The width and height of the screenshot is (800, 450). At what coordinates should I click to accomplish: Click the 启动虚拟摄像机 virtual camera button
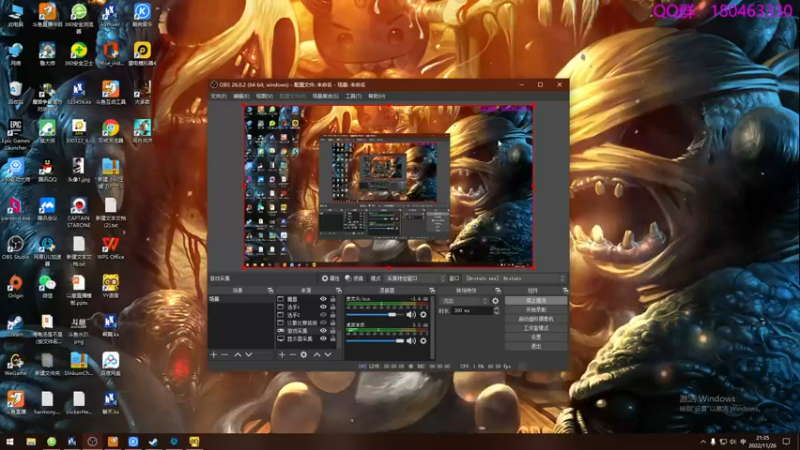[x=536, y=319]
